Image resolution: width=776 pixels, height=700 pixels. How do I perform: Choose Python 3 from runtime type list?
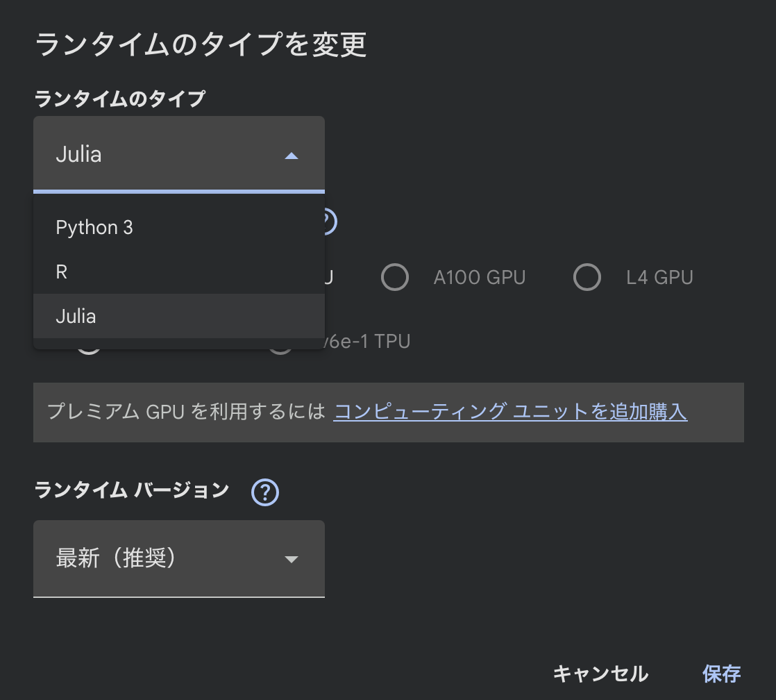[x=178, y=227]
